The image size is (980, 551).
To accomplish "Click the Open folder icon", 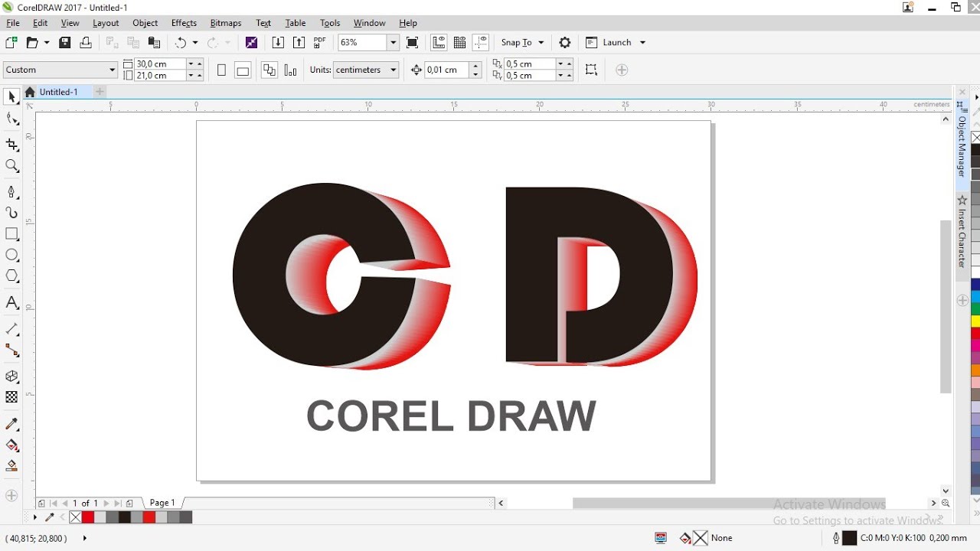I will (32, 43).
